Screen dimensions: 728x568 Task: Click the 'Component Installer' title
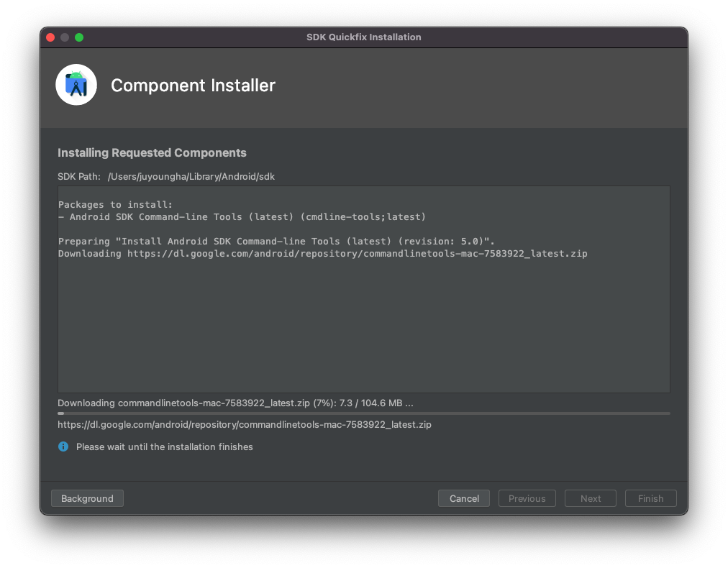193,86
